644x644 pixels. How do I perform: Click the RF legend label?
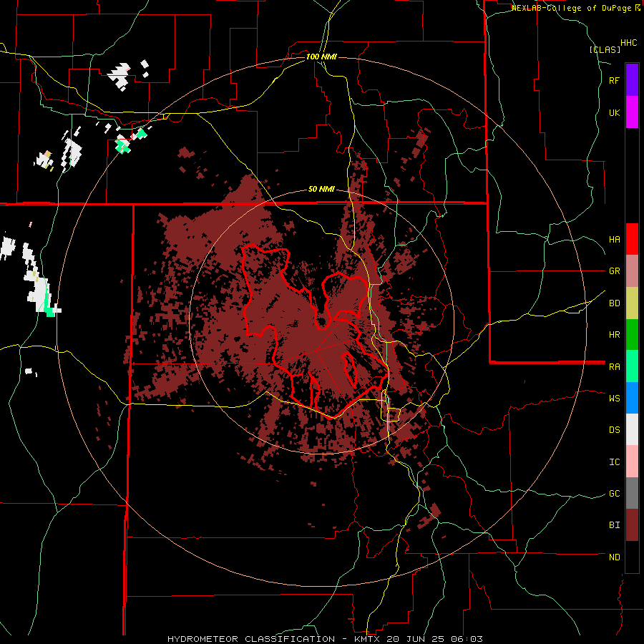(x=614, y=80)
